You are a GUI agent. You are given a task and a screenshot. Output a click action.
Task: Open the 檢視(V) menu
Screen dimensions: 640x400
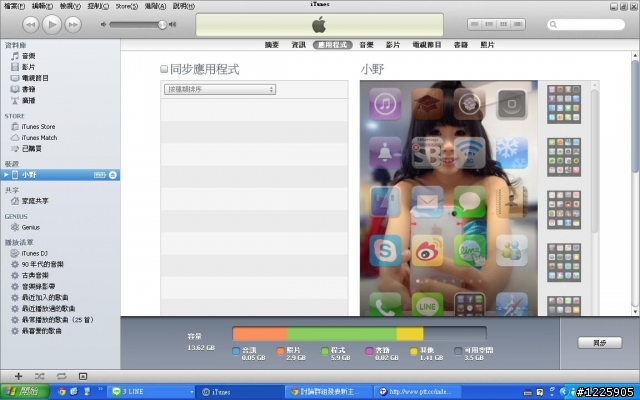point(70,6)
